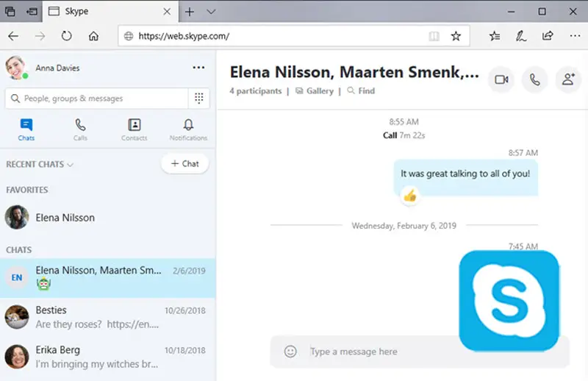
Task: Open the add notes pen icon
Action: [521, 36]
